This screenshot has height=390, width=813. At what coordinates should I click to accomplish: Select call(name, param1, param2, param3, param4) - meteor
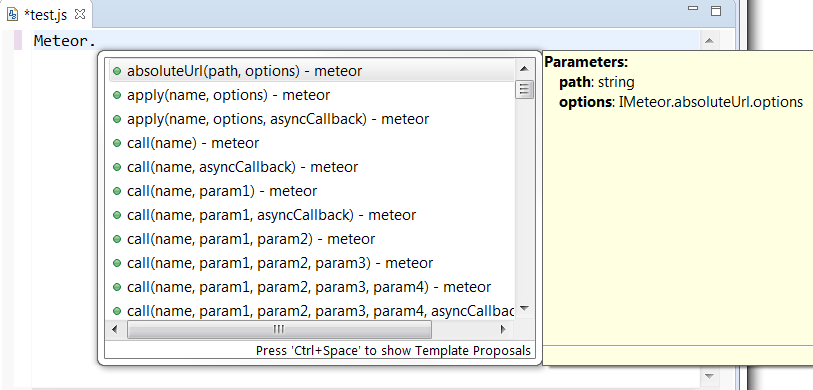tap(312, 287)
